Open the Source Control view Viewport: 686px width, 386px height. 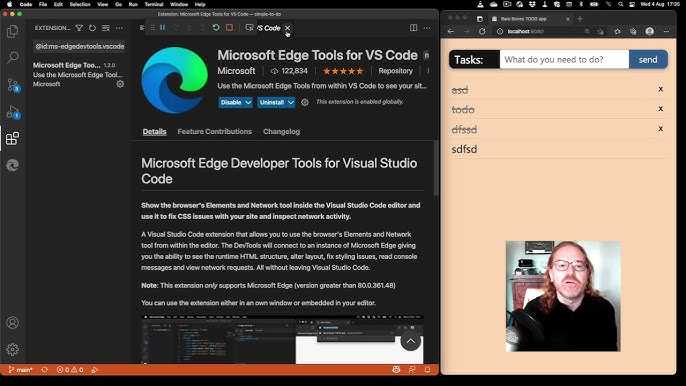click(13, 85)
